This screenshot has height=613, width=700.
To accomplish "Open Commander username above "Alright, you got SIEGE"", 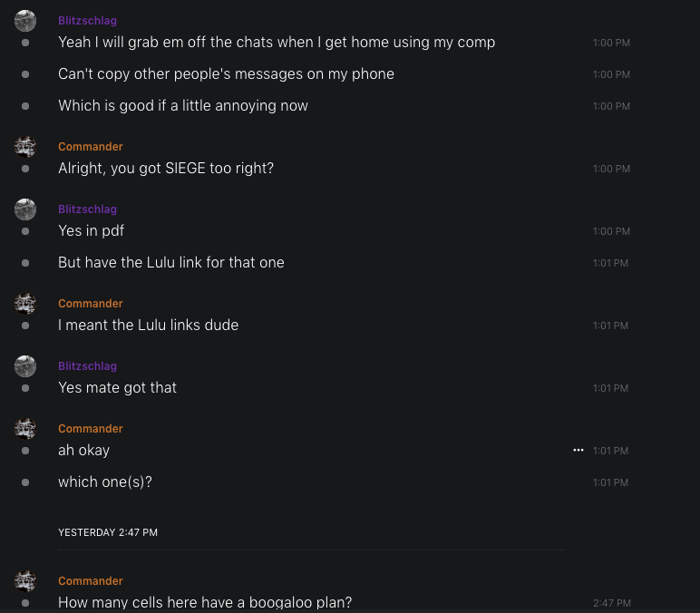I will coord(91,147).
